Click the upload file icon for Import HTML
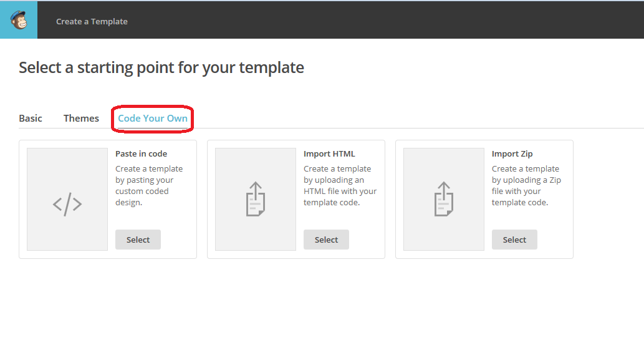 [256, 199]
